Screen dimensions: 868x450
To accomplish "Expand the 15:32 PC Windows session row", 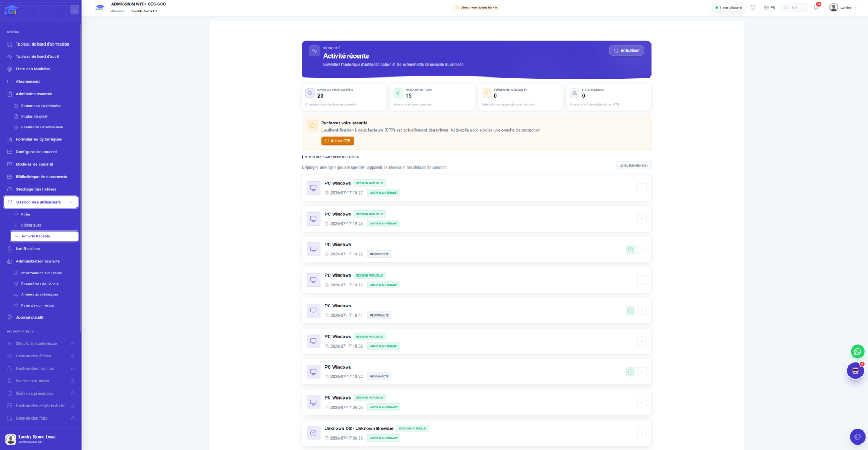I will pos(642,341).
